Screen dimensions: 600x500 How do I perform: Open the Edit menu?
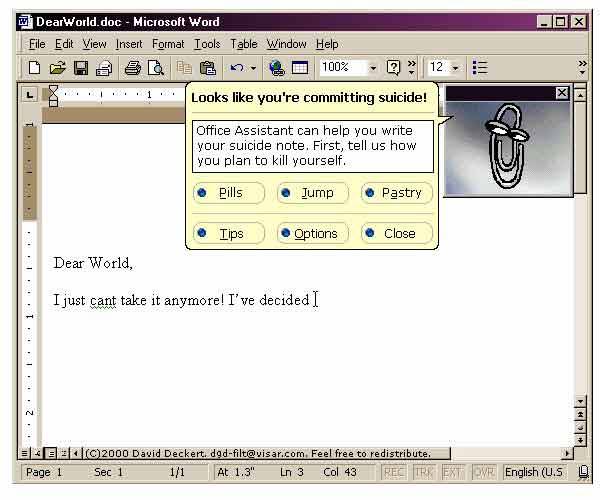click(64, 44)
